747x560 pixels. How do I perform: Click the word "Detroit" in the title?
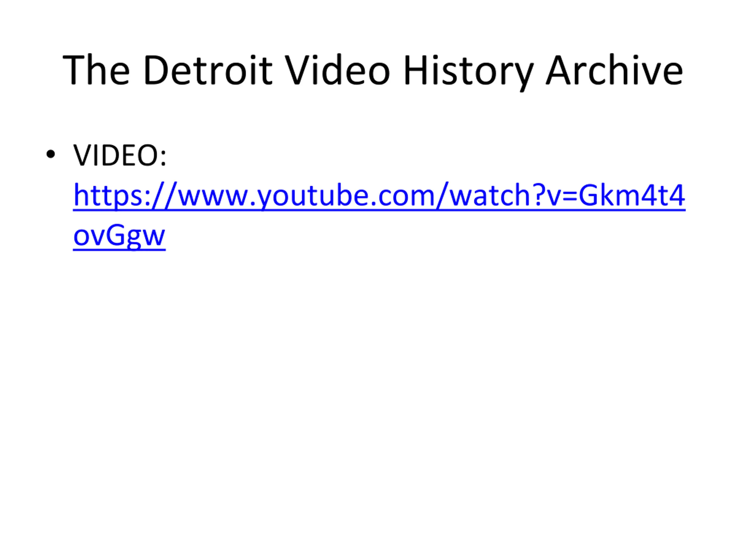click(x=208, y=71)
